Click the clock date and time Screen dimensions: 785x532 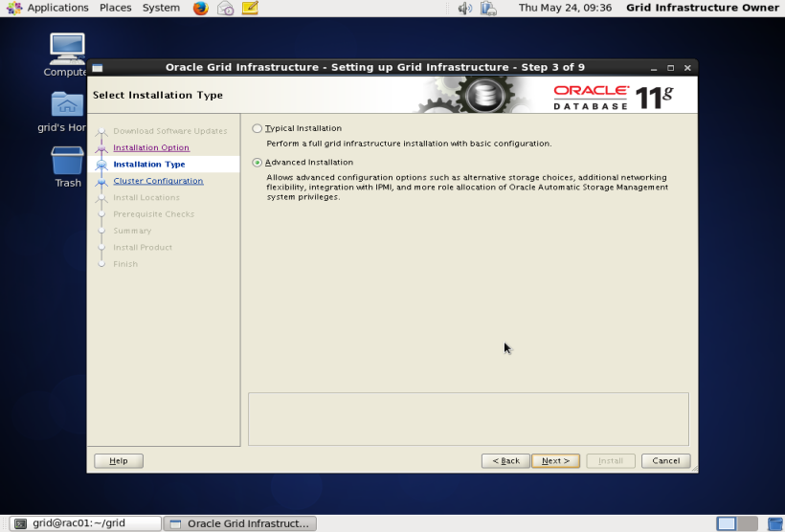pos(565,8)
